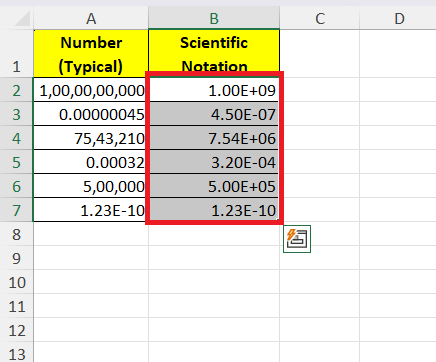Click empty cell D7
The height and width of the screenshot is (362, 436).
pos(398,210)
